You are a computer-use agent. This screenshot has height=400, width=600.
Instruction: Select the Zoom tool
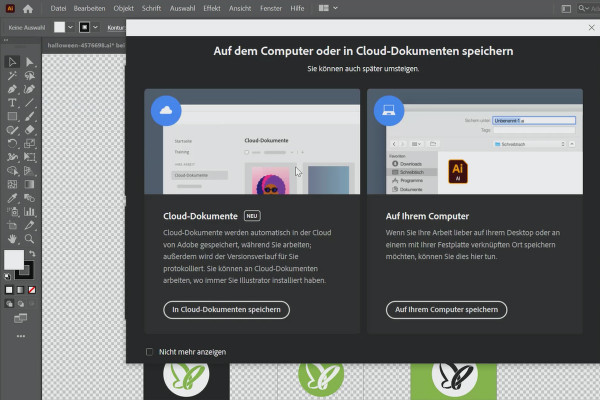click(29, 239)
